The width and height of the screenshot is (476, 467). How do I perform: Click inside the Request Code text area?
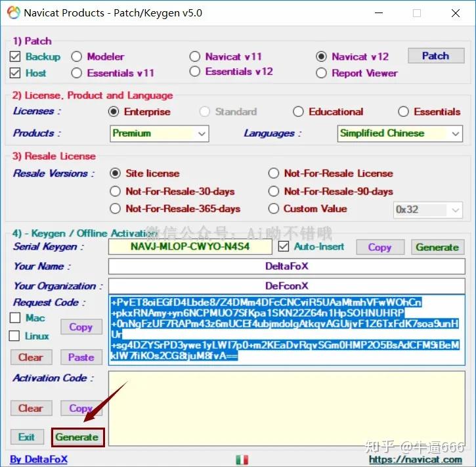coord(286,330)
